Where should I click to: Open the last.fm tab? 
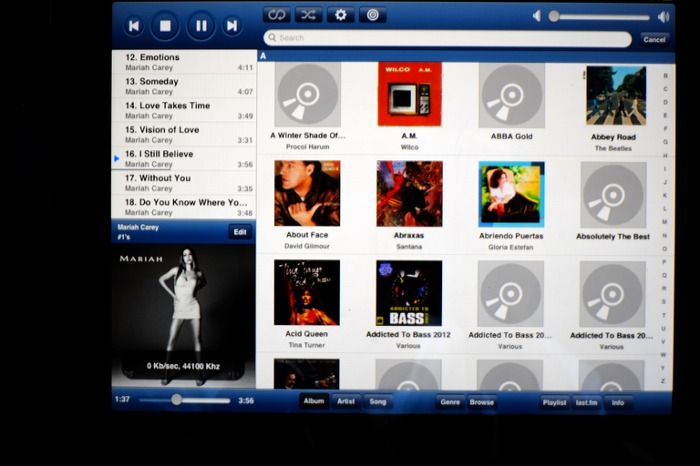[586, 403]
